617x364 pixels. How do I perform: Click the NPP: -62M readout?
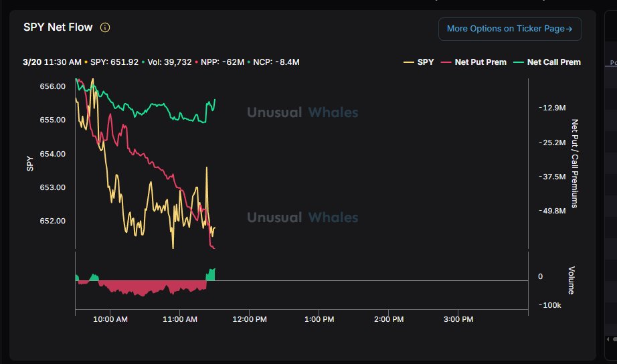(222, 62)
